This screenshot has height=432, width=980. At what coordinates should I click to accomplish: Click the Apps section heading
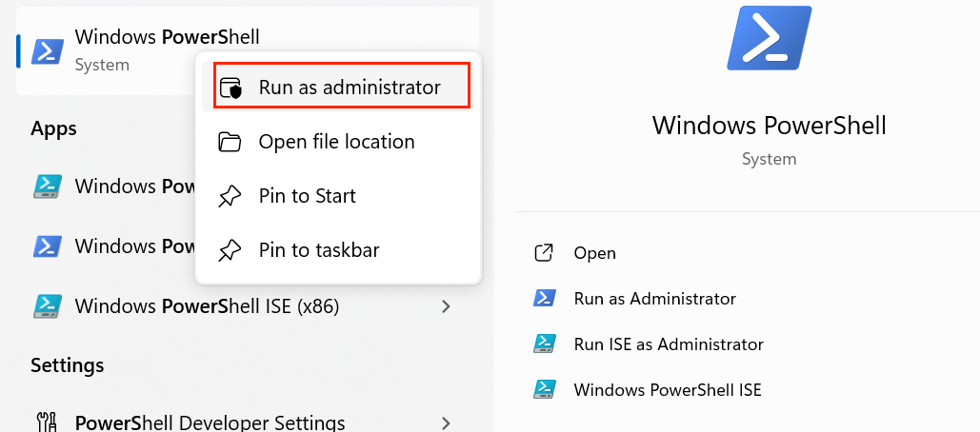tap(53, 128)
